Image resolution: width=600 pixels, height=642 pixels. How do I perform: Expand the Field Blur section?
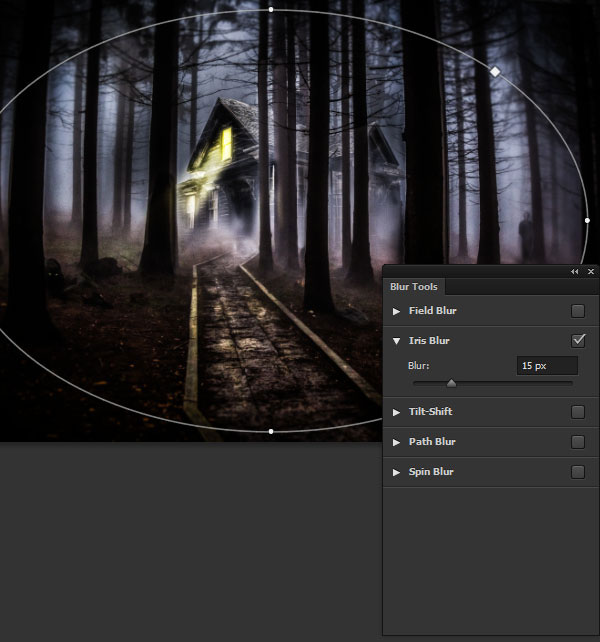396,311
